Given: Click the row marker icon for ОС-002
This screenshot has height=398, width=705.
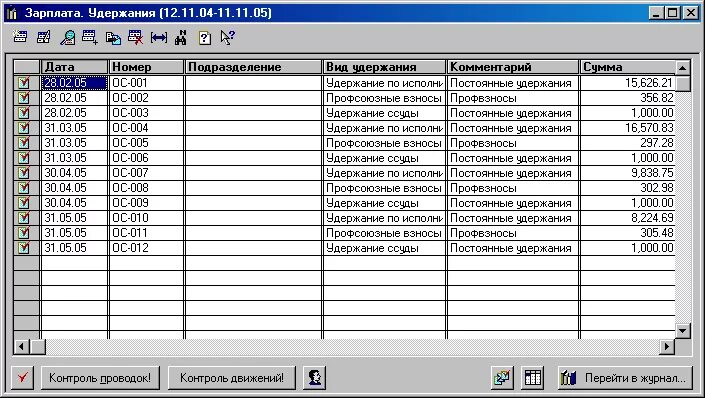Looking at the screenshot, I should (x=24, y=98).
